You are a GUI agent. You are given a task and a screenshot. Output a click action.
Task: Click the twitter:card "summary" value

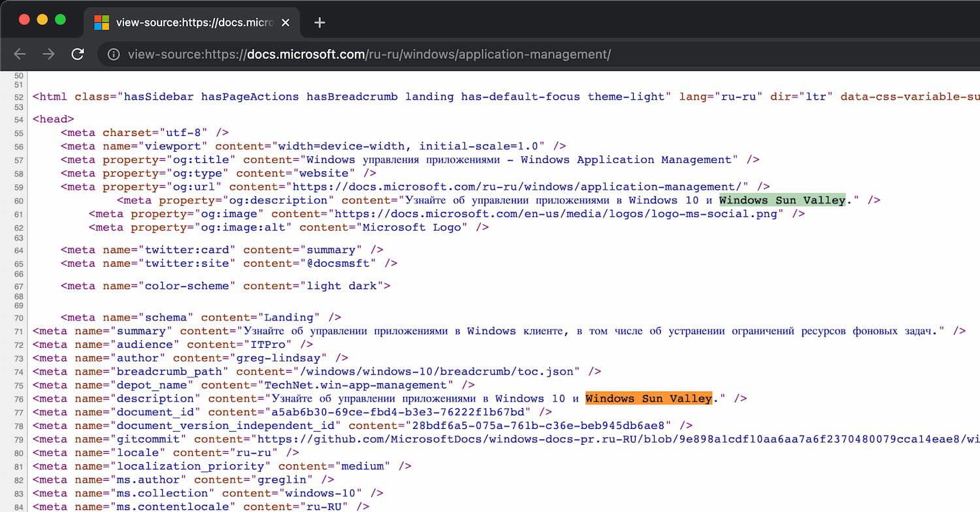click(331, 250)
